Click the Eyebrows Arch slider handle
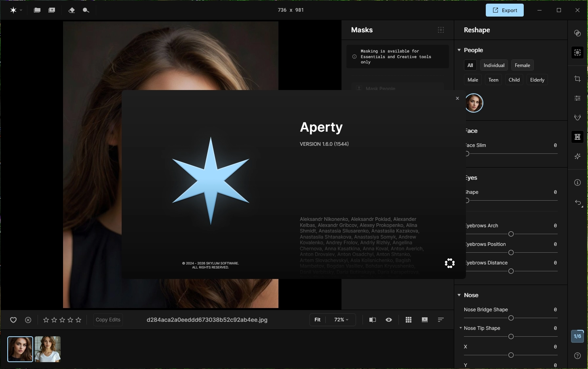Image resolution: width=588 pixels, height=369 pixels. [x=511, y=234]
